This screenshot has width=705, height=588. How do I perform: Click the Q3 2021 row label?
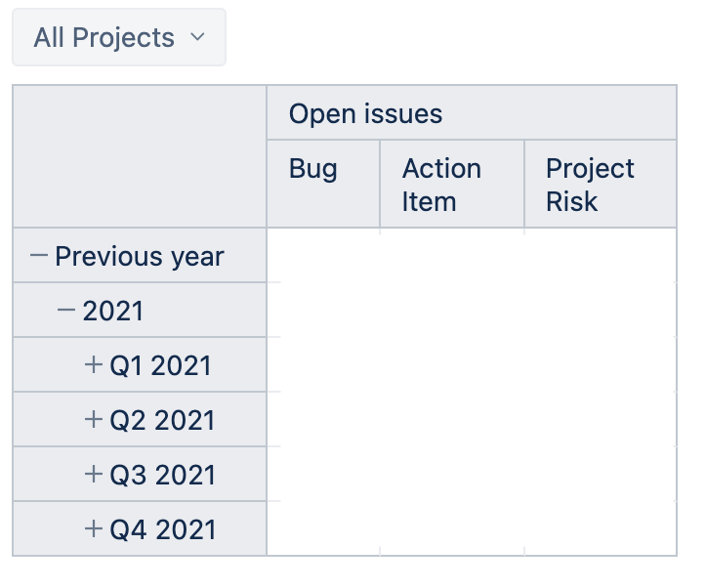160,476
